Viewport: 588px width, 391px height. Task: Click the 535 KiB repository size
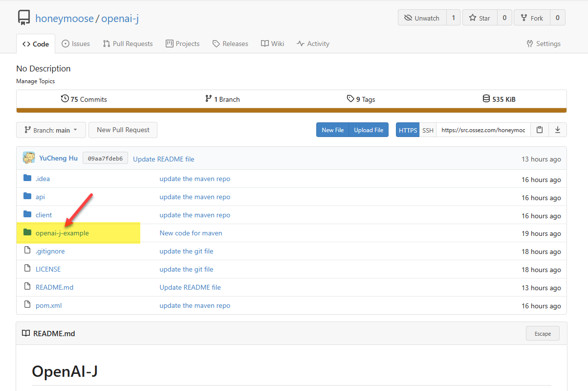pyautogui.click(x=499, y=99)
